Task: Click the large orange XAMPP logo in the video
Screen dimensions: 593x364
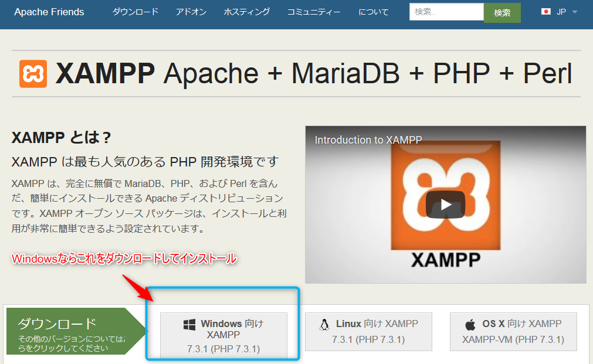Action: 446,195
